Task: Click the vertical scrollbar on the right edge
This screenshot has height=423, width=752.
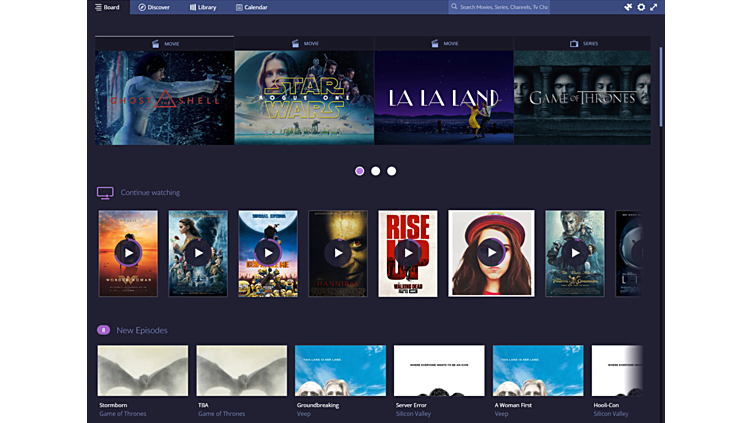Action: point(660,86)
